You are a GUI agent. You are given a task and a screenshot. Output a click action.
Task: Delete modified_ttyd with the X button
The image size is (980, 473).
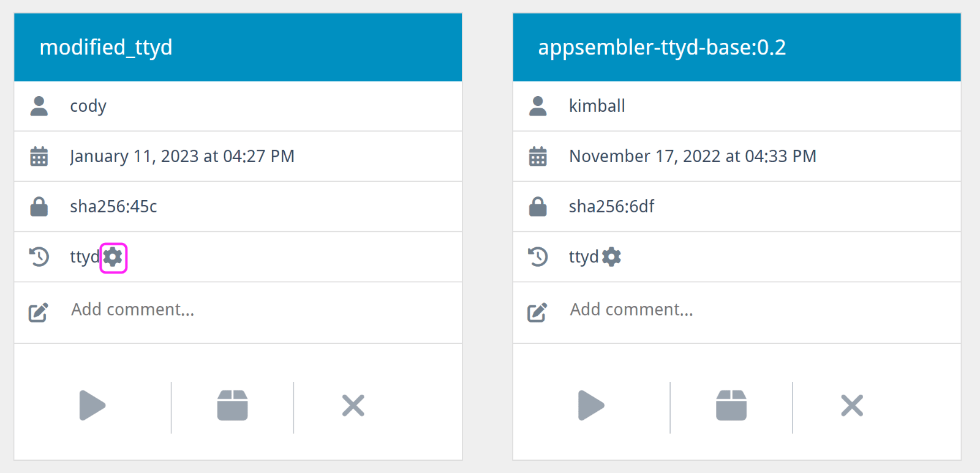point(353,406)
